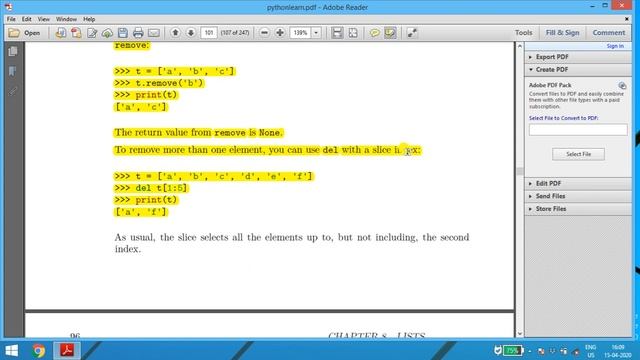Screen dimensions: 640x360
Task: Click the zoom level field showing 139%
Action: (x=300, y=33)
